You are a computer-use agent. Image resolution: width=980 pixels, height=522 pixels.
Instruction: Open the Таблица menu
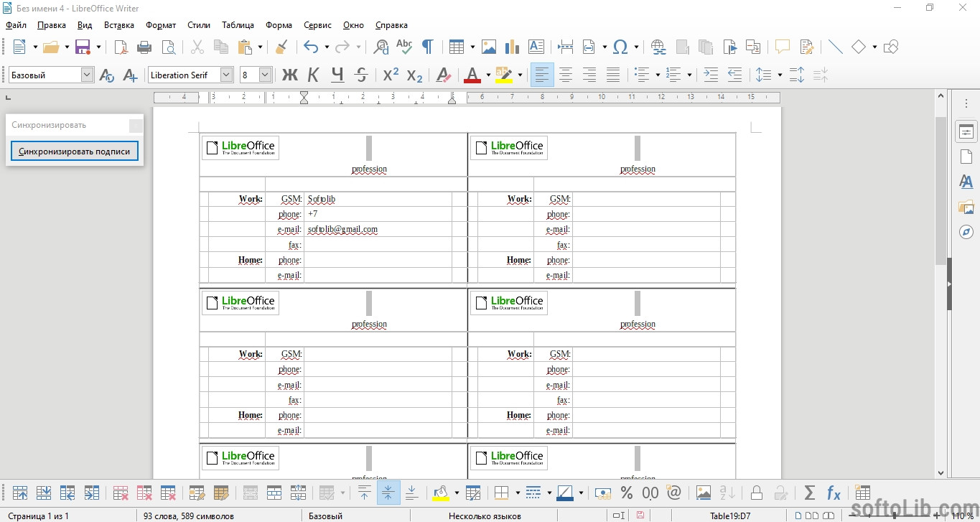click(238, 25)
